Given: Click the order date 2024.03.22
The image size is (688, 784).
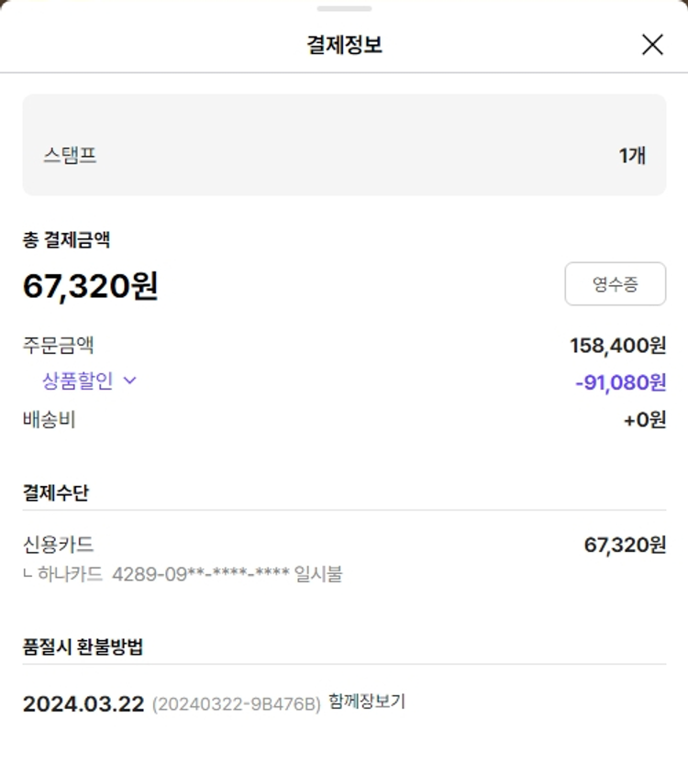Looking at the screenshot, I should (83, 704).
